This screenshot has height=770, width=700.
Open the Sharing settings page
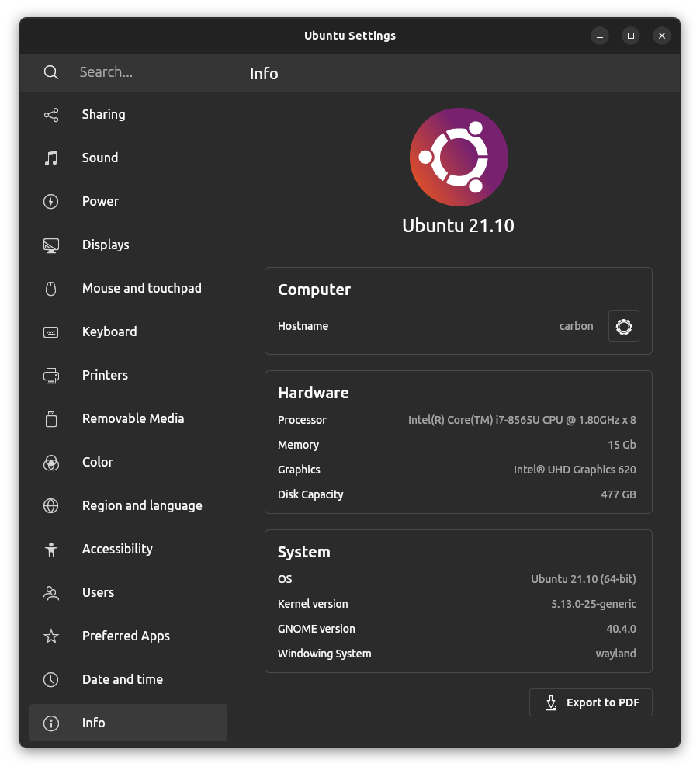point(128,114)
